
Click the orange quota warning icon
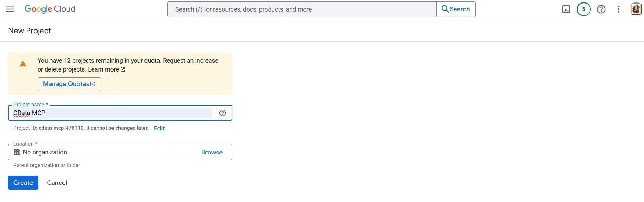click(x=23, y=64)
